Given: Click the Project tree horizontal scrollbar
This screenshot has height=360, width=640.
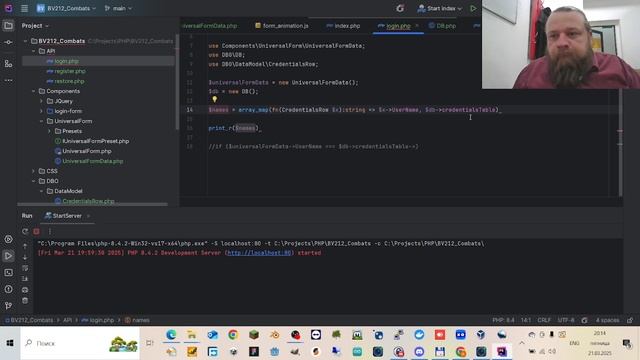Looking at the screenshot, I should point(92,204).
